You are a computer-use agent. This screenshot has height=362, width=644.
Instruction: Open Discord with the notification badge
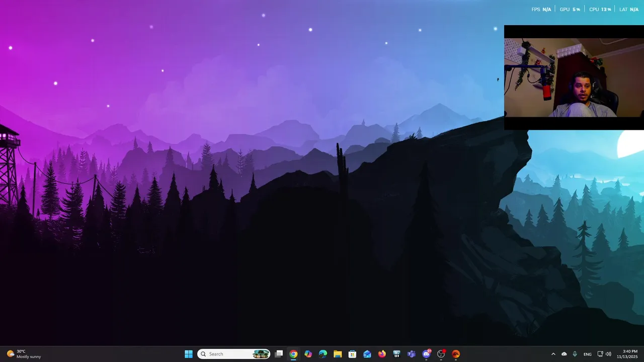point(426,354)
